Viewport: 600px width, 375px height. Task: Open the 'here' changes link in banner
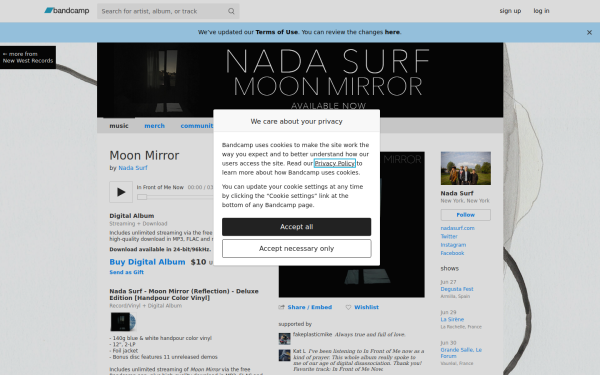(392, 32)
